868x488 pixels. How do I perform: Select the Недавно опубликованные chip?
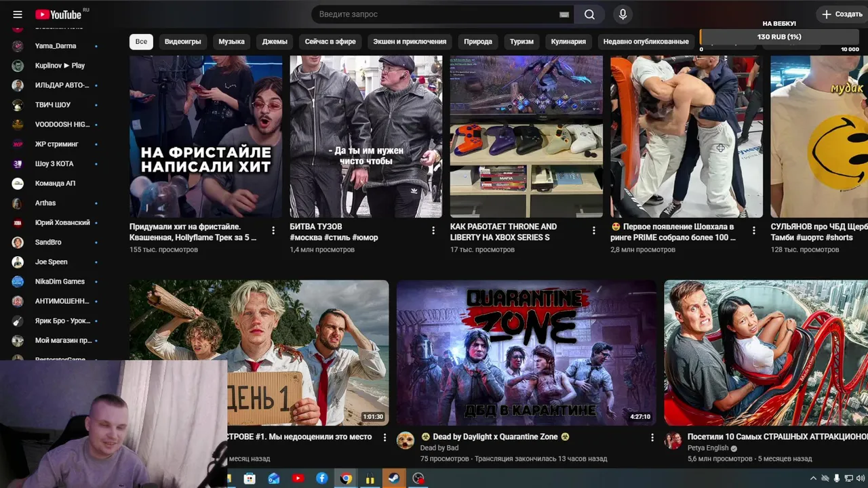pyautogui.click(x=646, y=41)
